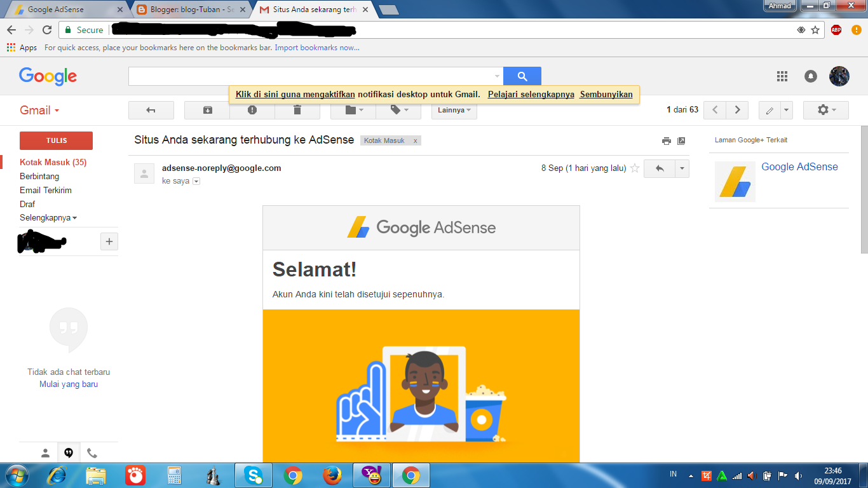
Task: Open the Google apps launcher grid
Action: 782,76
